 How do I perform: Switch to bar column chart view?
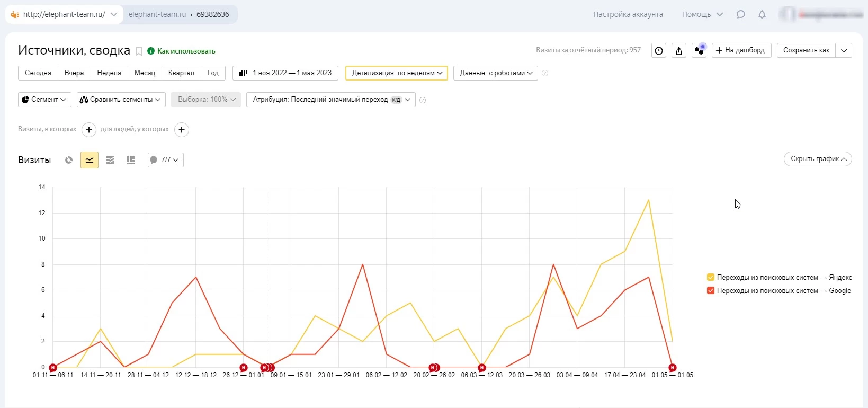131,160
